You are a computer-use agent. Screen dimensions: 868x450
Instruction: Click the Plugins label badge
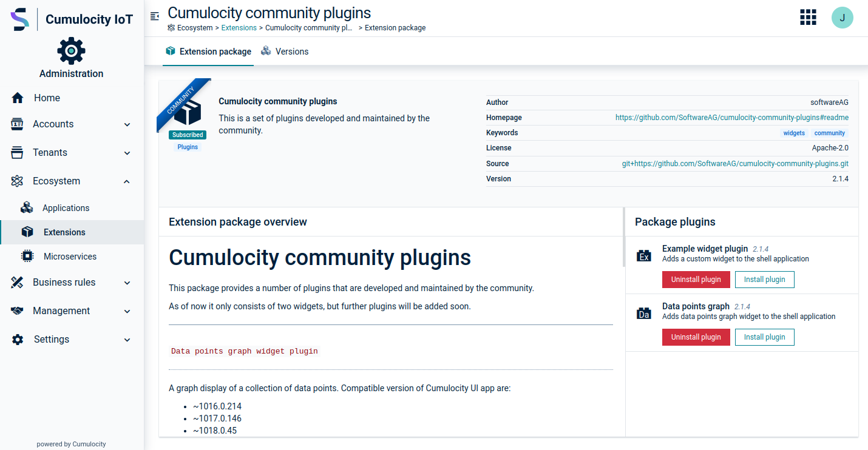tap(188, 147)
